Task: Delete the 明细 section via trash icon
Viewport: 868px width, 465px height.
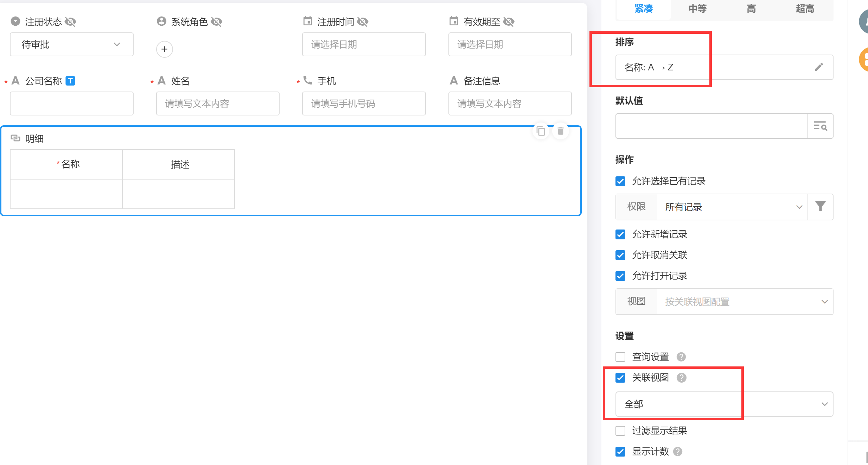Action: tap(560, 131)
